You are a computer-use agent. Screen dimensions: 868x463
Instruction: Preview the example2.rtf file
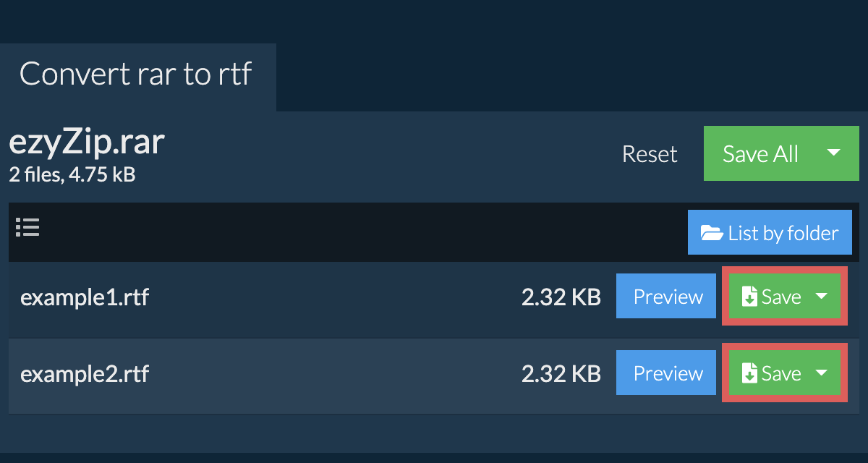pyautogui.click(x=668, y=373)
